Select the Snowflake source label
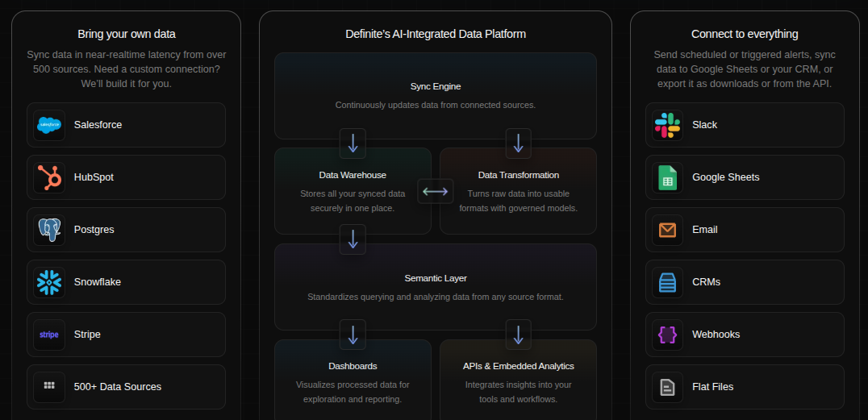 click(x=98, y=282)
